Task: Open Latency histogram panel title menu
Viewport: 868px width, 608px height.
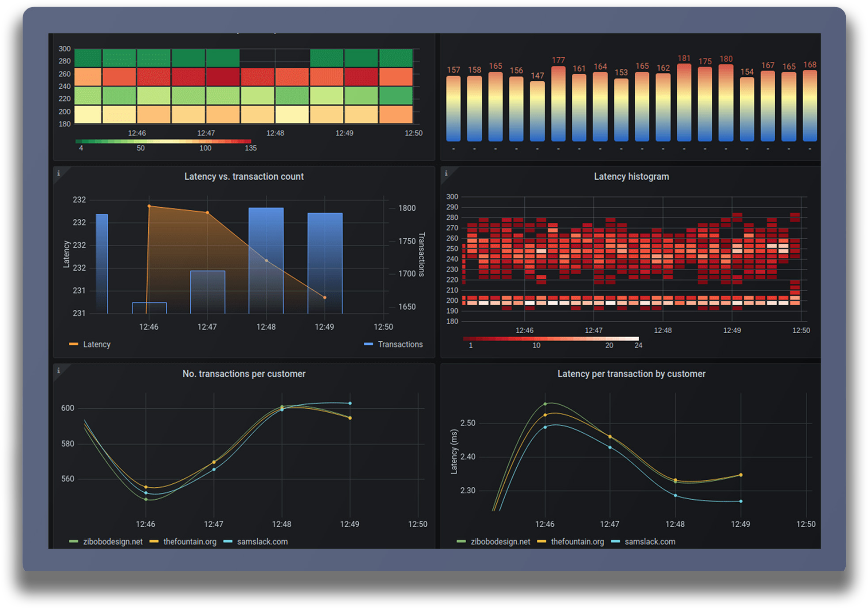Action: pyautogui.click(x=631, y=177)
